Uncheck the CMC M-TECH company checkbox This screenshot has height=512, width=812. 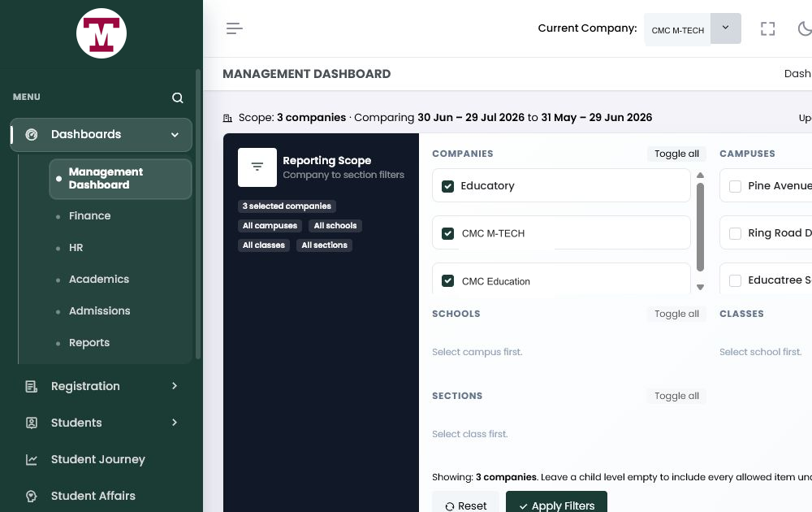448,233
